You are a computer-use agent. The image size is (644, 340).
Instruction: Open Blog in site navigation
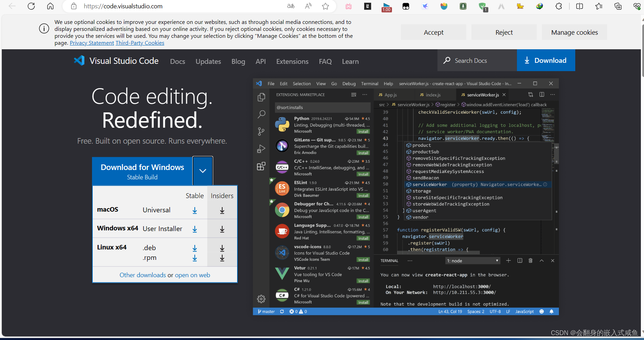point(238,61)
